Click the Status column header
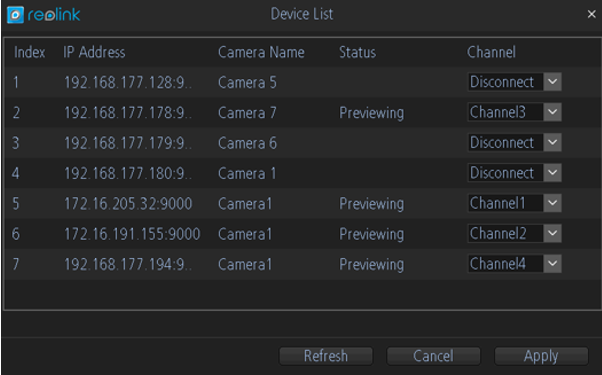The image size is (602, 375). [357, 52]
